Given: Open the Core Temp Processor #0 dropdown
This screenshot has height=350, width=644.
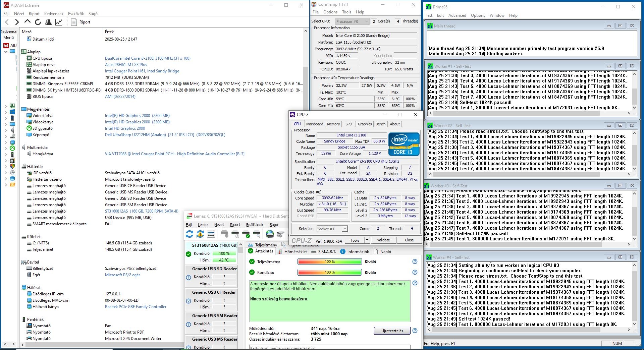Looking at the screenshot, I should point(352,21).
